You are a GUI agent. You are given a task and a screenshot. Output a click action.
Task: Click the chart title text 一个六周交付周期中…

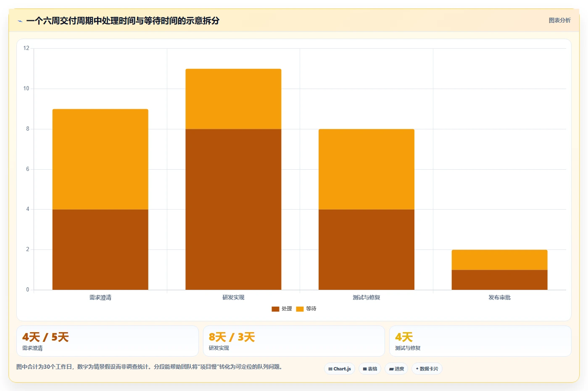[123, 21]
